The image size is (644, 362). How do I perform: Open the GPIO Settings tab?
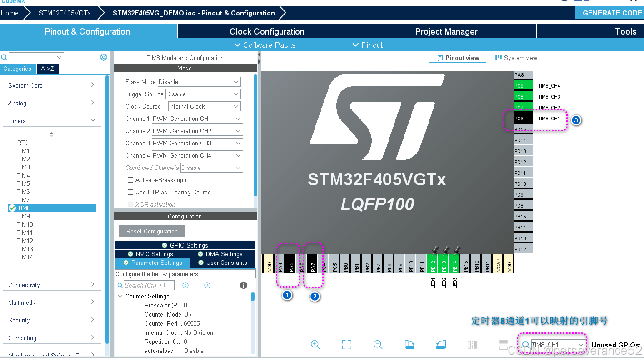pos(185,245)
